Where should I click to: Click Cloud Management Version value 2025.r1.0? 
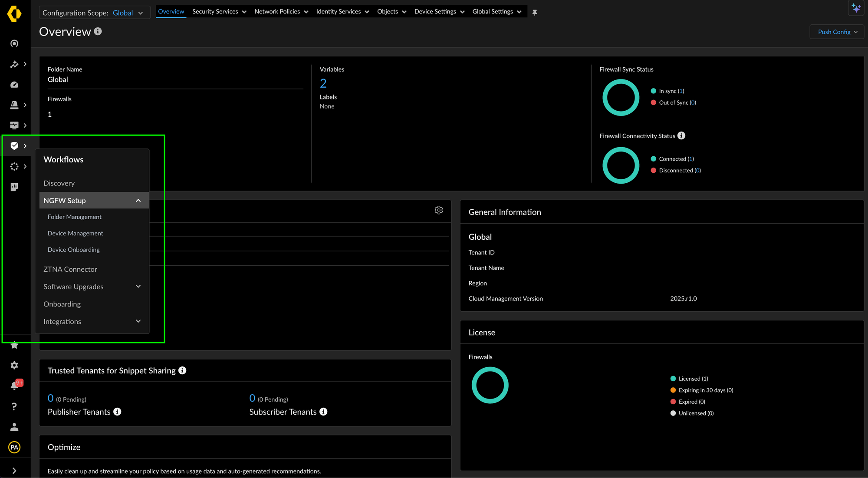click(x=684, y=298)
